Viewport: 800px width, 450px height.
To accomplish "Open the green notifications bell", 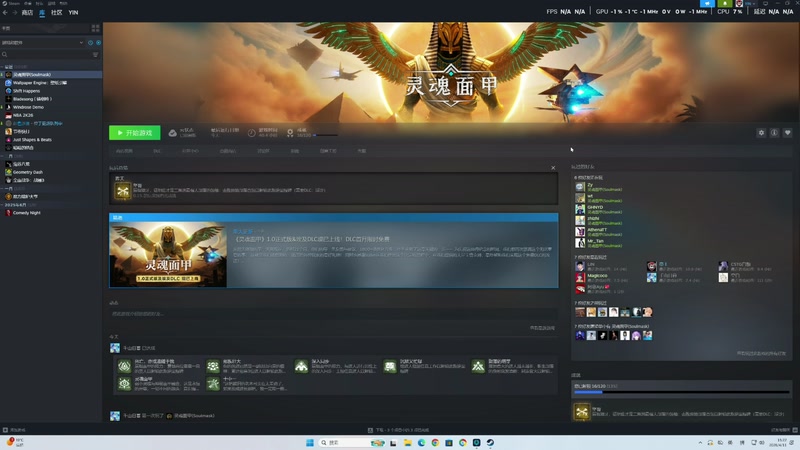I will (x=724, y=4).
